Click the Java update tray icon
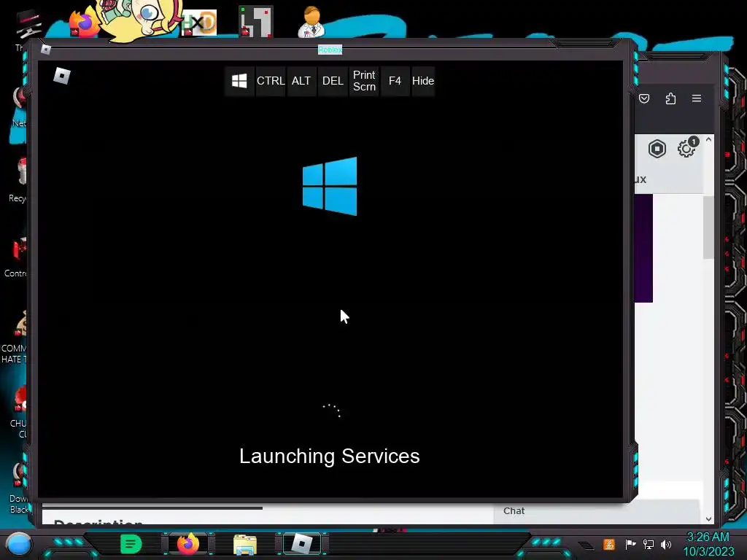The width and height of the screenshot is (747, 560). pos(609,544)
